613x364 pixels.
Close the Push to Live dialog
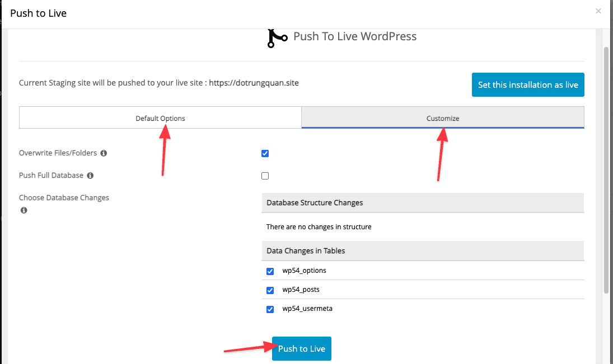(598, 11)
